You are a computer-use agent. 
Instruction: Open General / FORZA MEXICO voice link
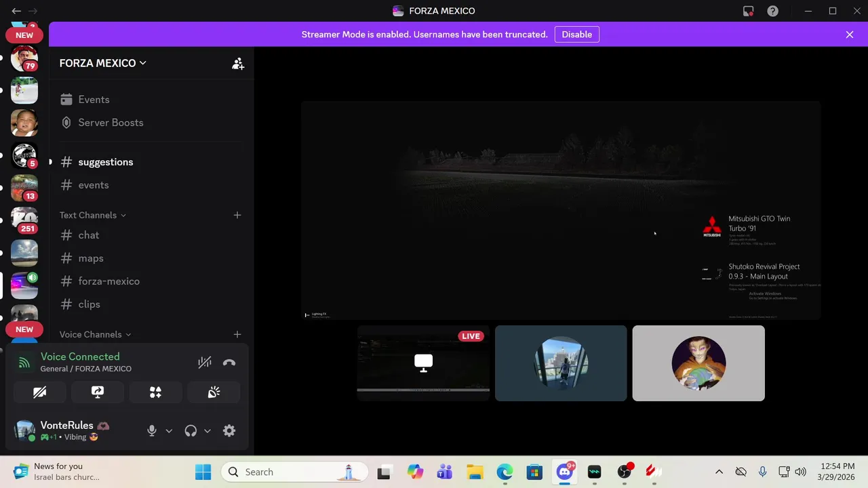pos(86,369)
